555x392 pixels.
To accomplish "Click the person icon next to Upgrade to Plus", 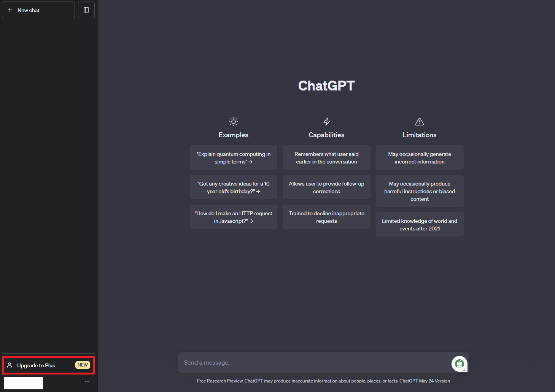I will point(10,365).
